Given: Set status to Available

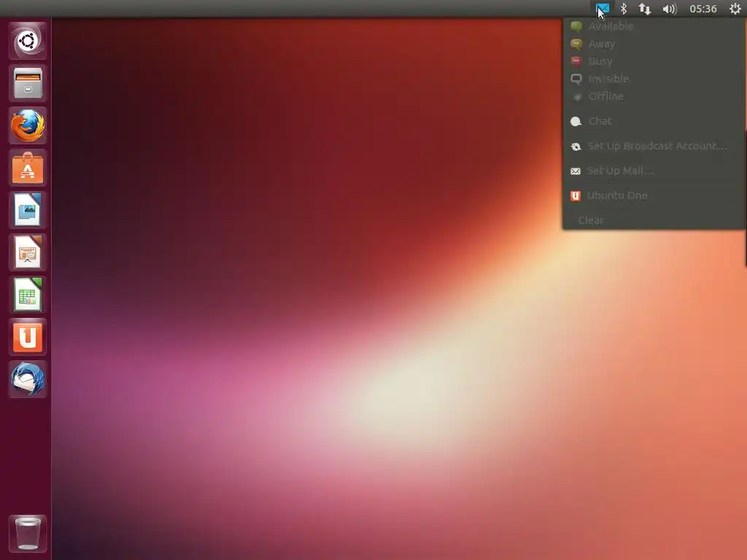Looking at the screenshot, I should click(654, 26).
